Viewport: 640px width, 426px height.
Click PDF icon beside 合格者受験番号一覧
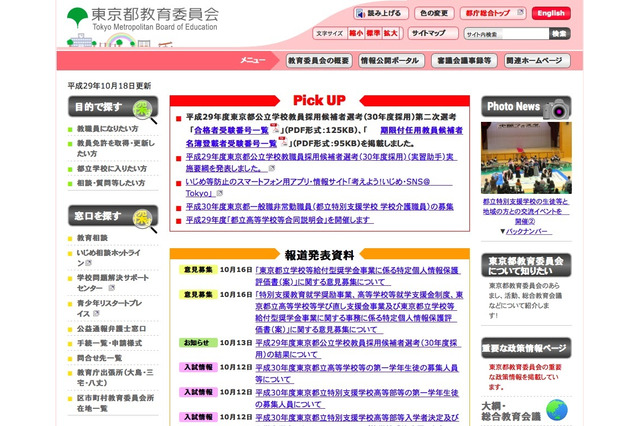tap(275, 129)
